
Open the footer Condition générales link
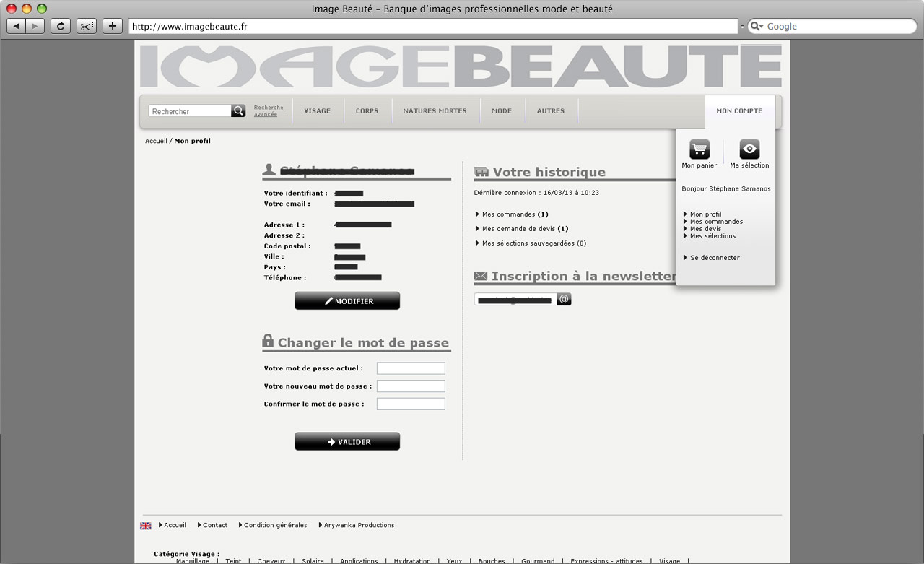point(273,526)
